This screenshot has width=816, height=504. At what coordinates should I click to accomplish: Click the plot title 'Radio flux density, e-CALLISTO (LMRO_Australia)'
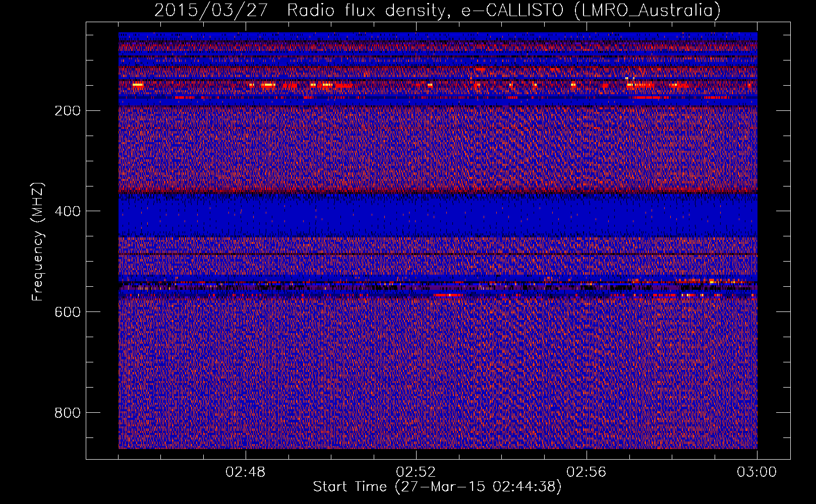pyautogui.click(x=504, y=10)
